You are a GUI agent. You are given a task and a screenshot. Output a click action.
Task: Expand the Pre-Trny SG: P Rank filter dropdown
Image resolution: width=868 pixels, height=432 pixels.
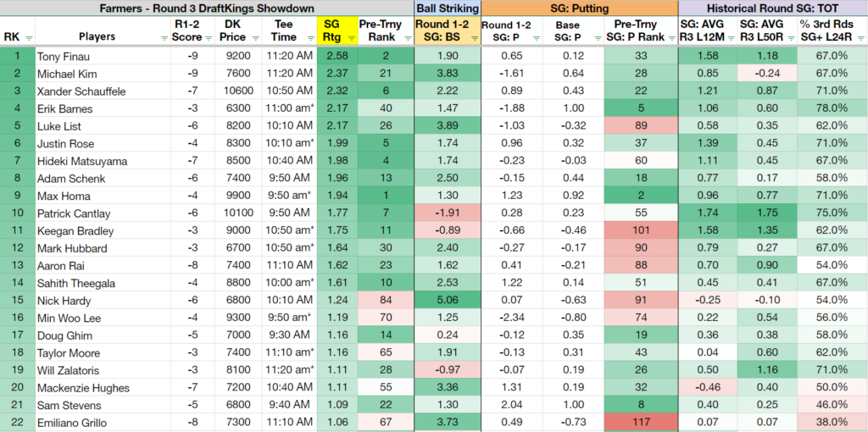(671, 38)
